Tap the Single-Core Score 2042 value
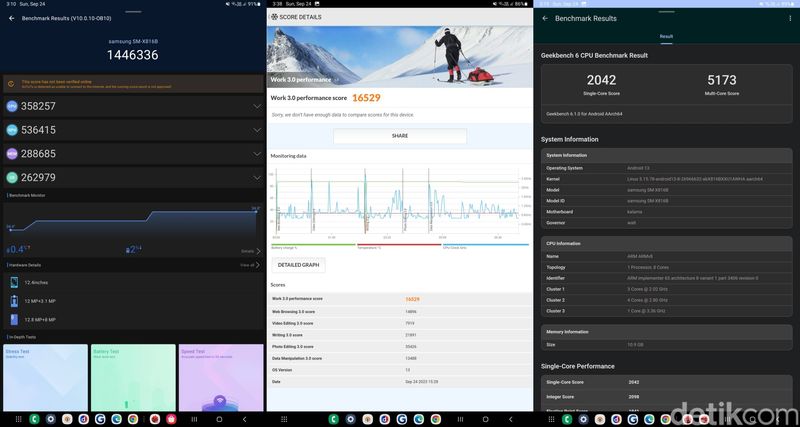The height and width of the screenshot is (427, 800). click(x=602, y=80)
